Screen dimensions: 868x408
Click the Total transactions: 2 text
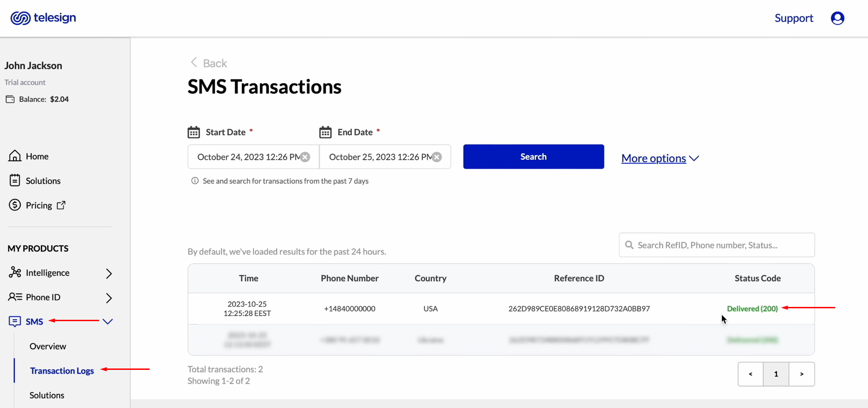pos(225,369)
